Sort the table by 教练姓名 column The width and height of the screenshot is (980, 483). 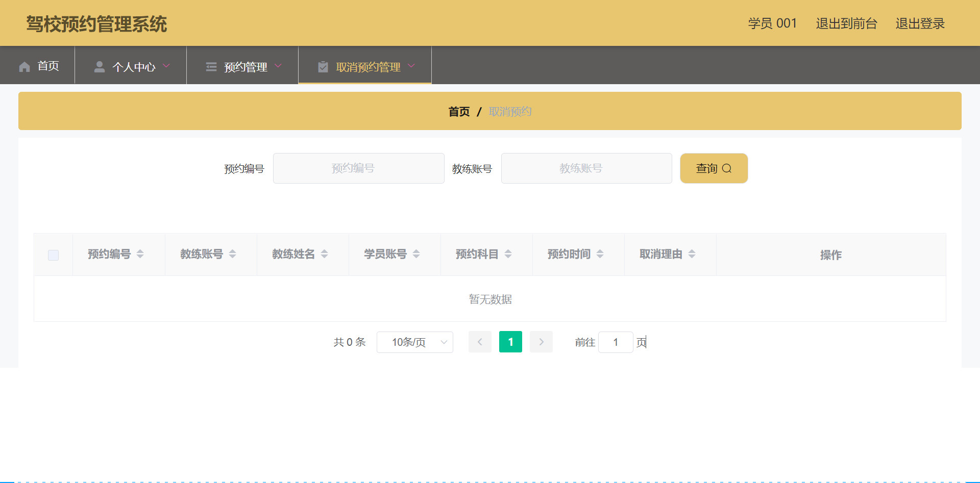(x=325, y=254)
